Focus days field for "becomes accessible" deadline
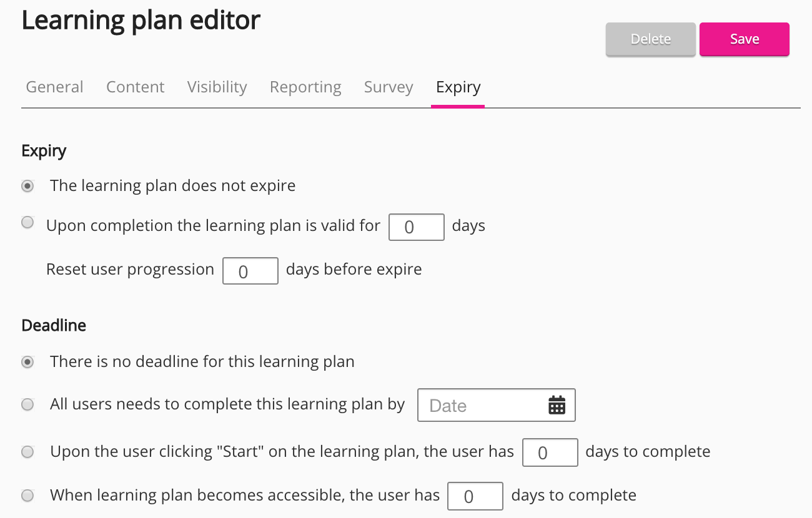The image size is (812, 518). 475,496
